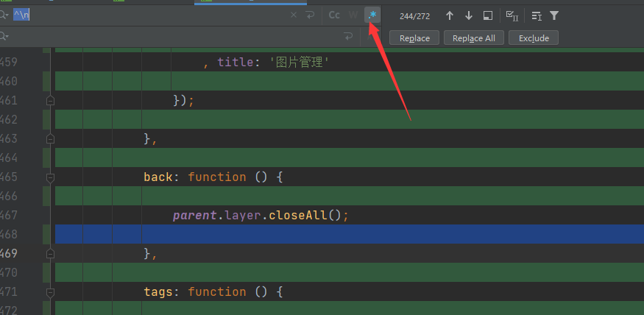Insert new line in search field

(310, 15)
